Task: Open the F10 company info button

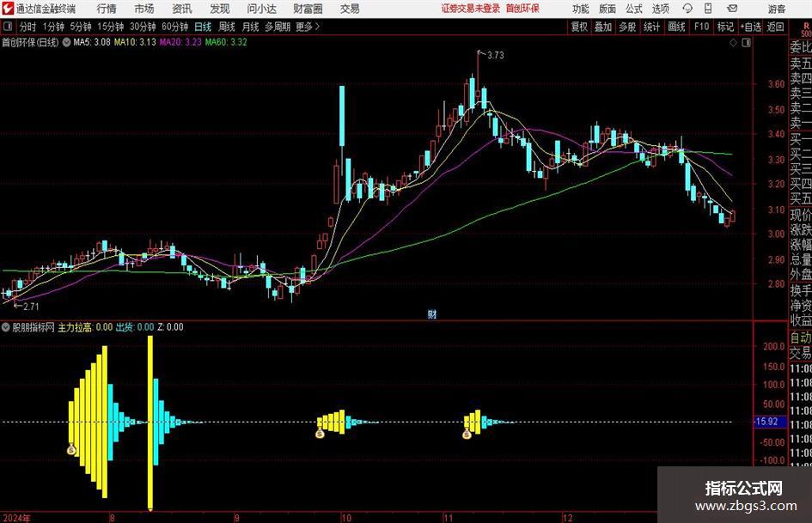Action: coord(702,27)
